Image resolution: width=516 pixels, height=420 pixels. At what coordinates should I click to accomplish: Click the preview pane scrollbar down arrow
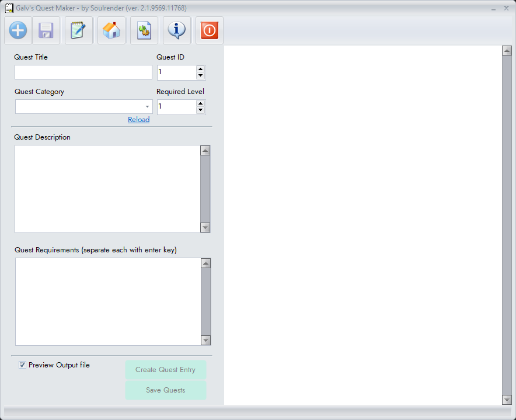507,400
